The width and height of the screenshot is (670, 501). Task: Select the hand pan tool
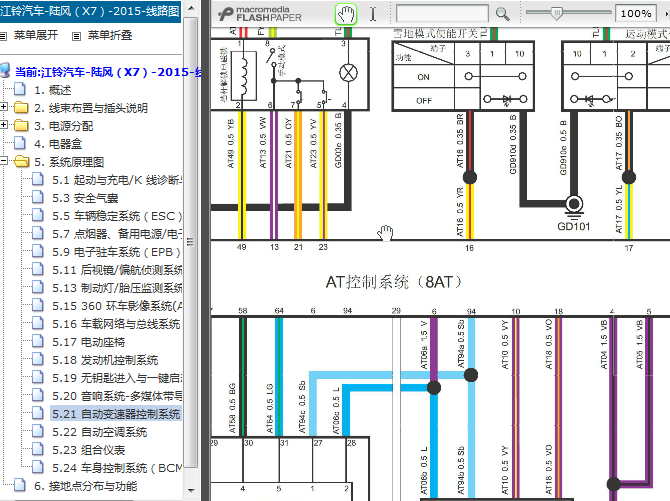click(x=346, y=14)
